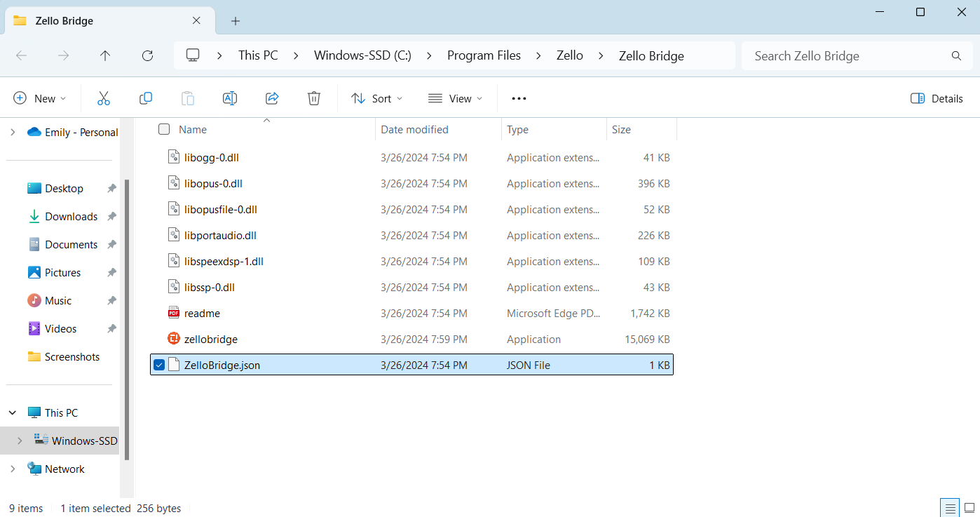Uncheck the ZelloBridge.json checkbox
Screen dimensions: 980x517
point(159,365)
